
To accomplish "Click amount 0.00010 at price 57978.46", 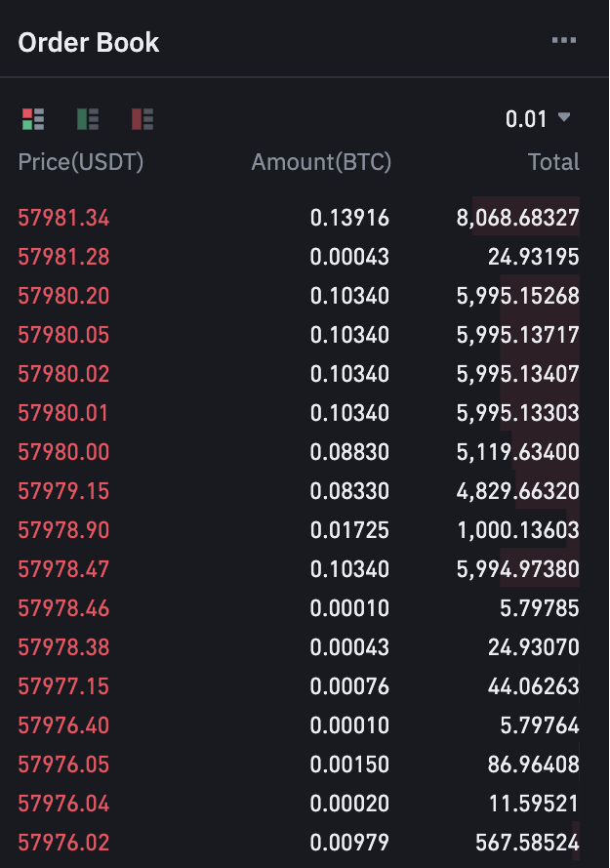I will pyautogui.click(x=349, y=608).
